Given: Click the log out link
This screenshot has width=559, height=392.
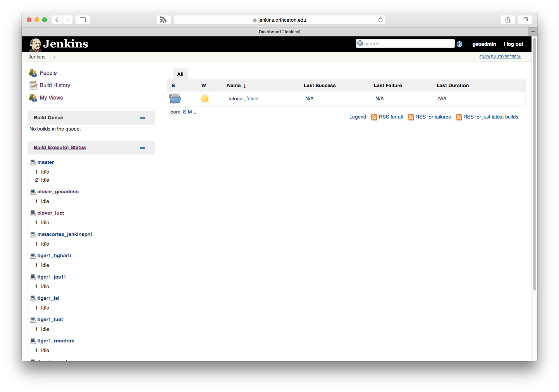Looking at the screenshot, I should click(515, 44).
